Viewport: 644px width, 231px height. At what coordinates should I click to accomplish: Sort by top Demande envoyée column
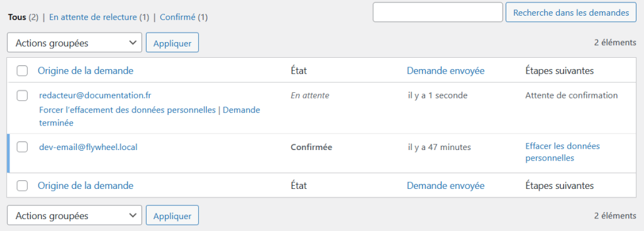click(446, 71)
